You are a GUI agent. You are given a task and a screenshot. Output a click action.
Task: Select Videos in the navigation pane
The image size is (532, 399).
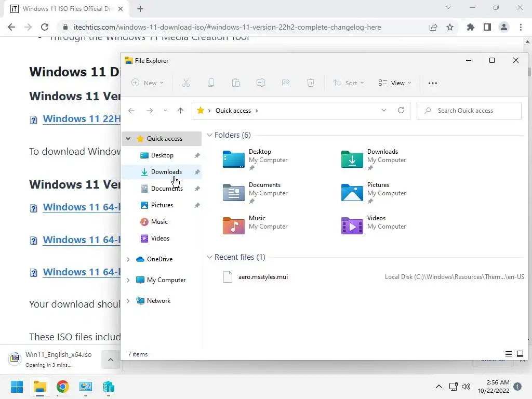tap(162, 238)
